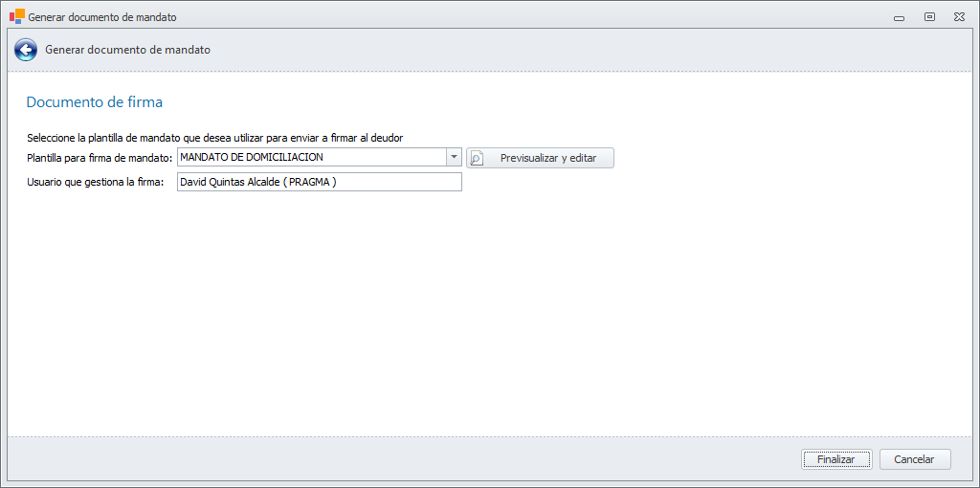Click the window title bar text
The width and height of the screenshot is (980, 488).
pos(102,17)
